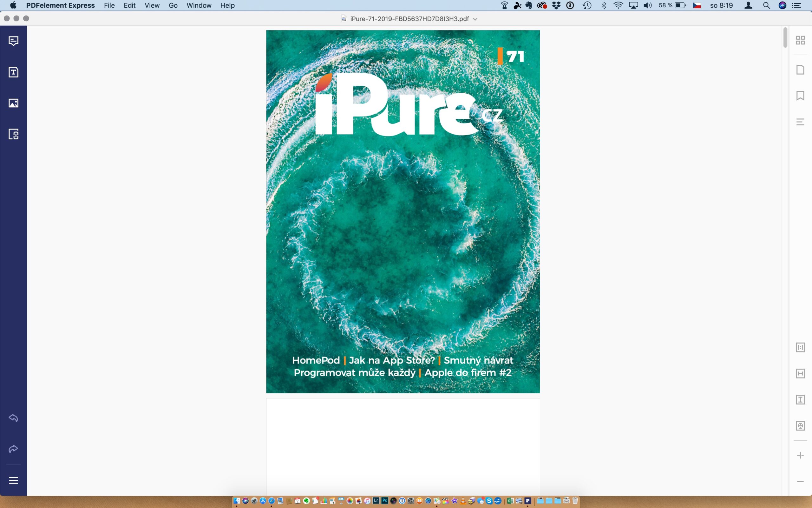Open the volume control in menu bar
The height and width of the screenshot is (508, 812).
click(x=648, y=5)
